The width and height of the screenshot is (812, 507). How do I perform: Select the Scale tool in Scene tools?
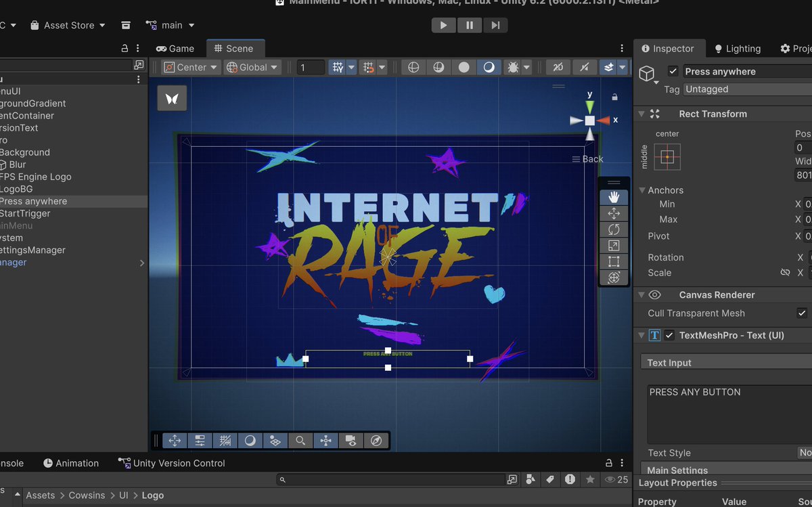click(614, 246)
